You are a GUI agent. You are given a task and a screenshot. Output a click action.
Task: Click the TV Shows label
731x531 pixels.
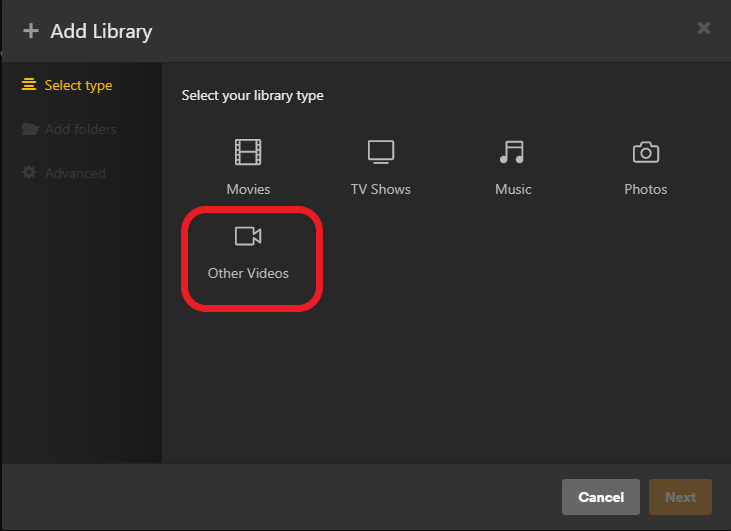coord(381,189)
